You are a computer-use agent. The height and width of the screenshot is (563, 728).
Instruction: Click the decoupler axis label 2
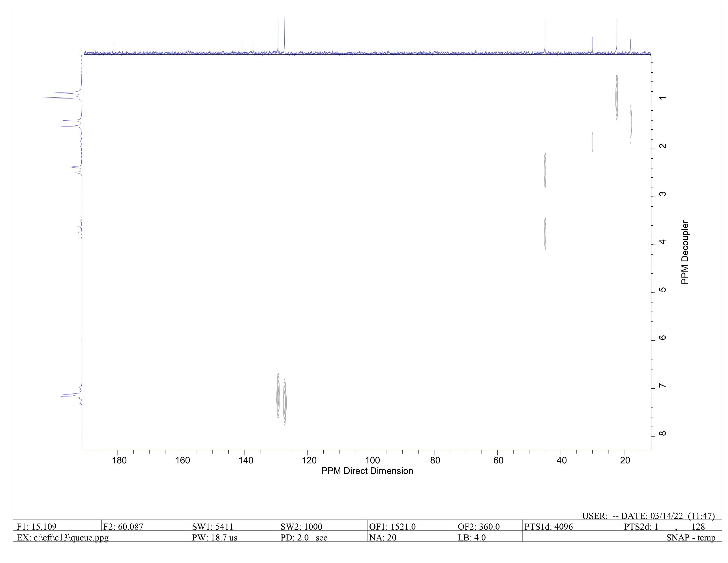coord(663,146)
